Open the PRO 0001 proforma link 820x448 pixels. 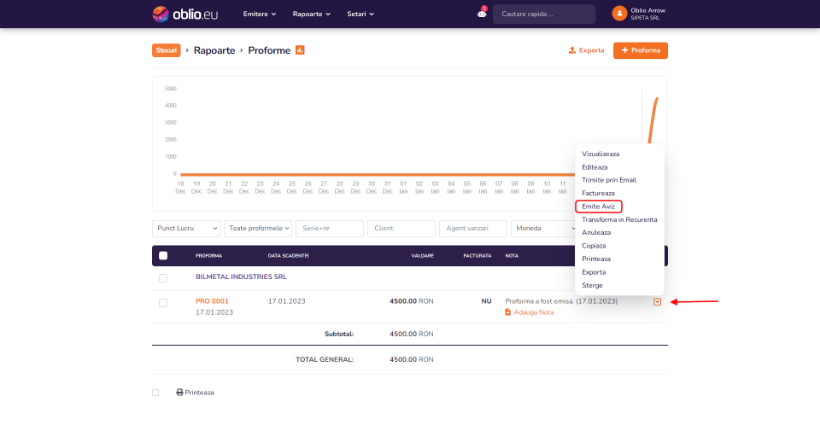(212, 301)
